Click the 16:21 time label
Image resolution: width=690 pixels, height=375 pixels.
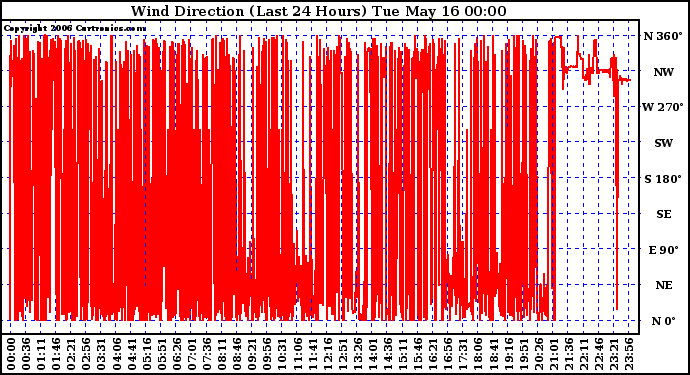433,354
